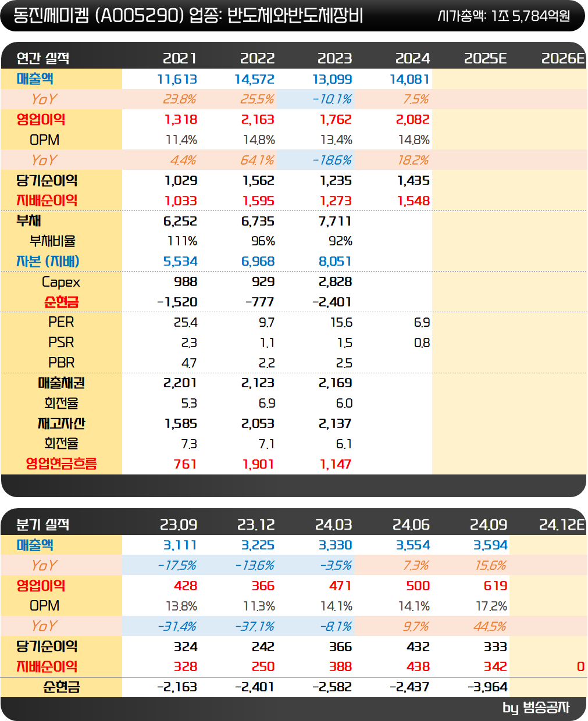Click the 2025E column header
This screenshot has height=721, width=588.
(486, 58)
